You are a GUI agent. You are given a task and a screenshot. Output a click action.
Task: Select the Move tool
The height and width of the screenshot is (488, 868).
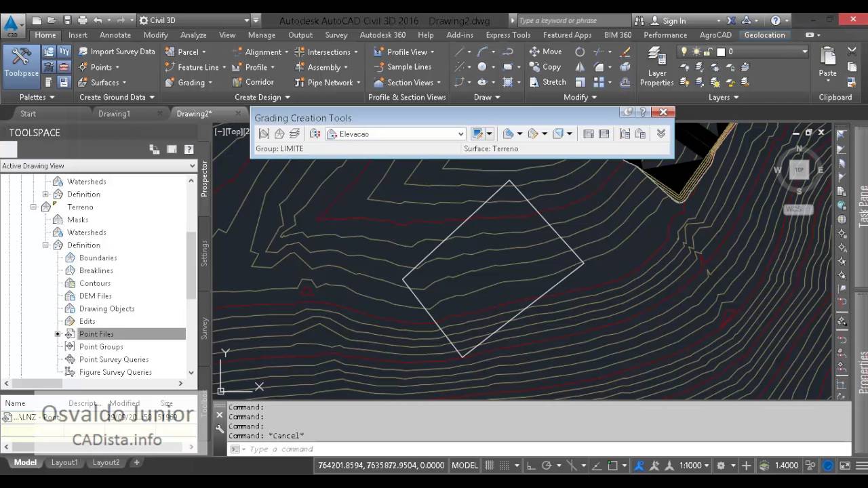coord(545,52)
